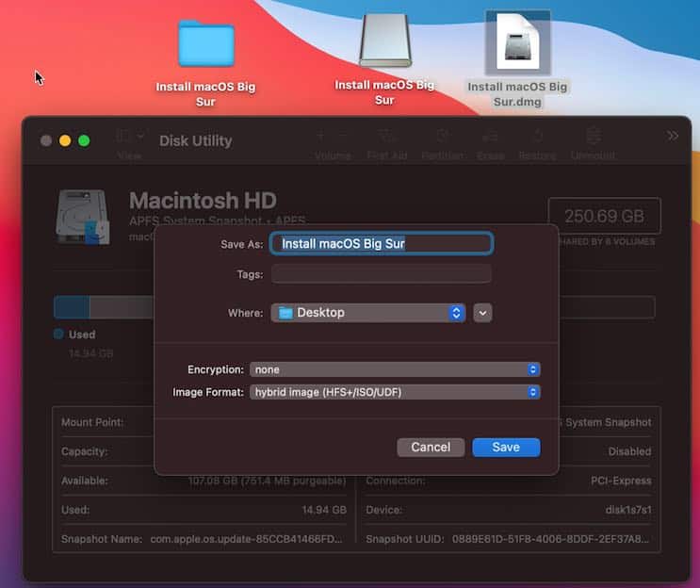The image size is (700, 588).
Task: Click the Save As name field
Action: pos(382,244)
